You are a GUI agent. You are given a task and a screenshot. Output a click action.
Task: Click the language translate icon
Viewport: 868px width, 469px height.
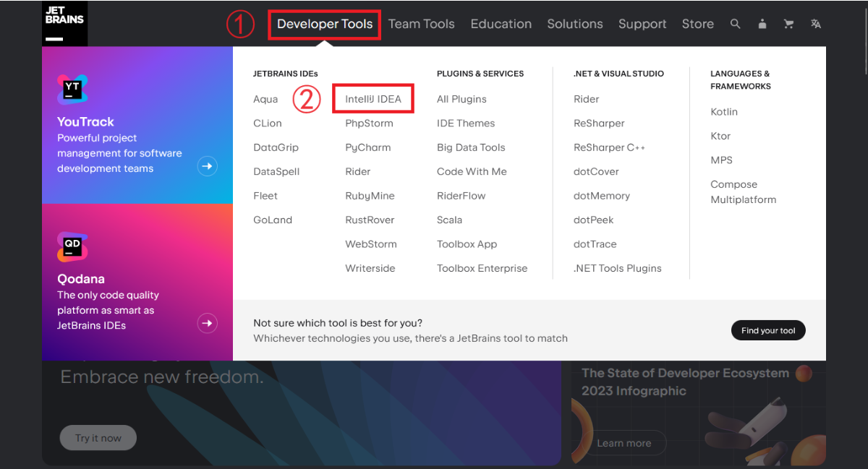click(x=816, y=24)
